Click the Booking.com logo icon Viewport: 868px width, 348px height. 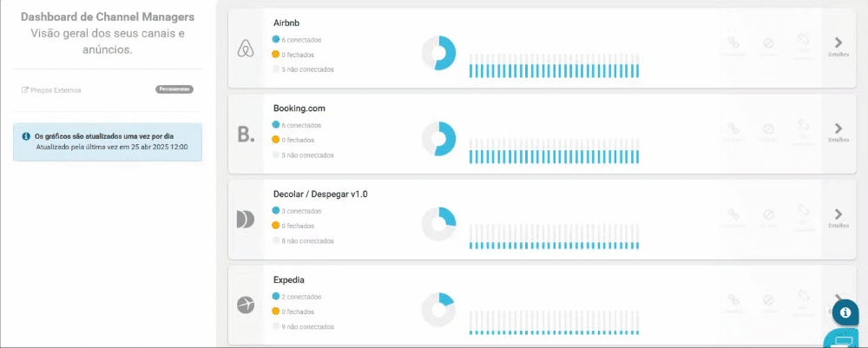246,135
